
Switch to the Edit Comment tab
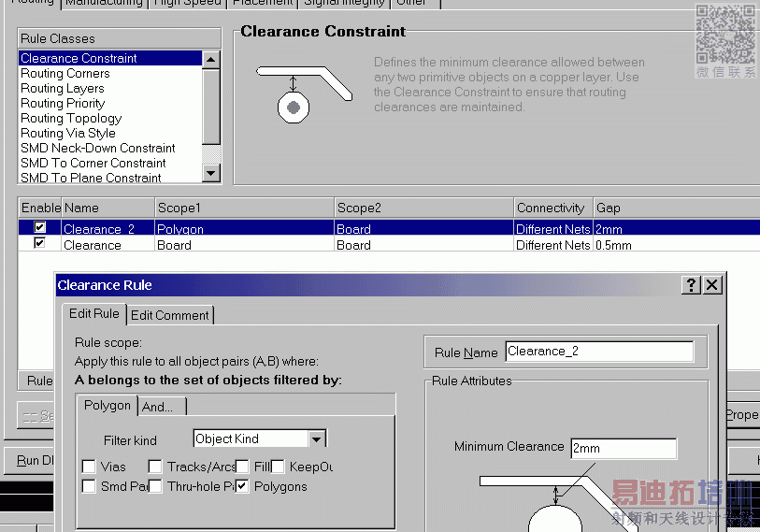(x=169, y=315)
